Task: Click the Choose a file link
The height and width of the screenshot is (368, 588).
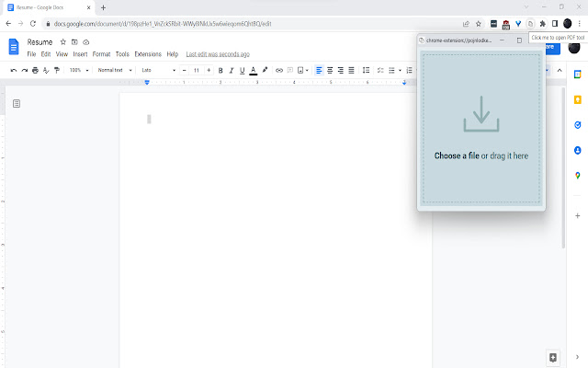Action: [457, 155]
